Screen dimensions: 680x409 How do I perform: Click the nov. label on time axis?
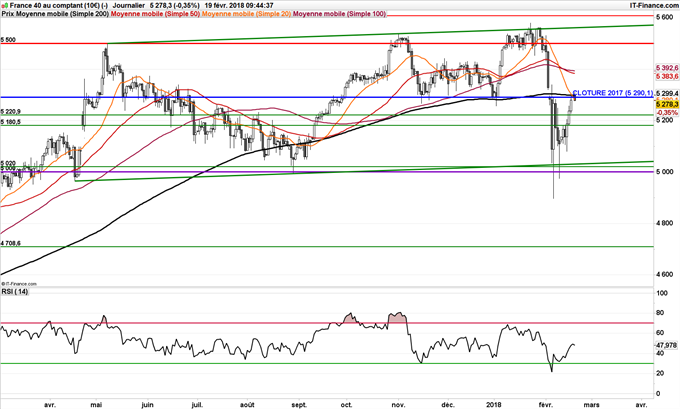[x=398, y=405]
